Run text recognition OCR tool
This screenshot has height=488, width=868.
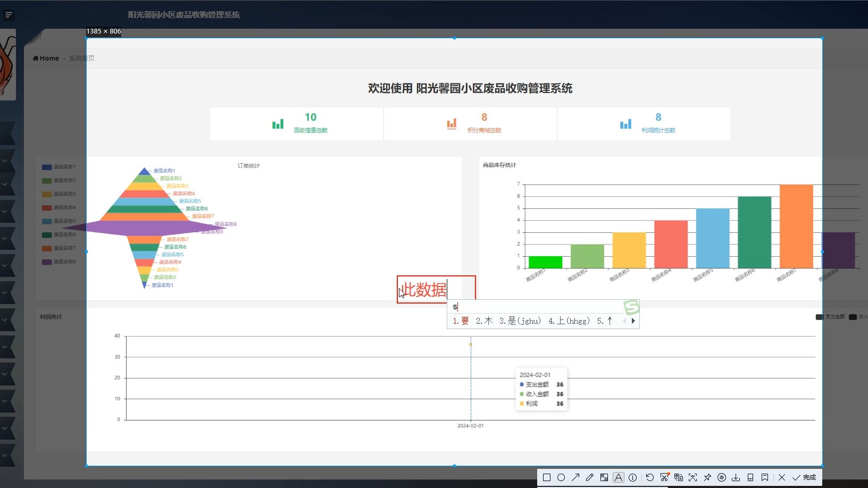(693, 477)
